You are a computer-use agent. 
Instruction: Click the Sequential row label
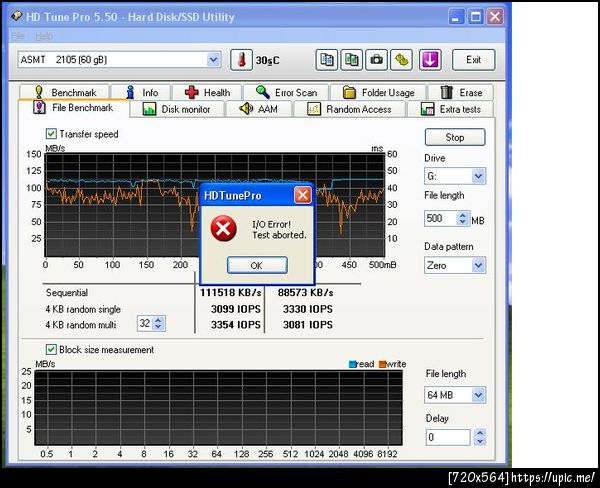pyautogui.click(x=67, y=293)
